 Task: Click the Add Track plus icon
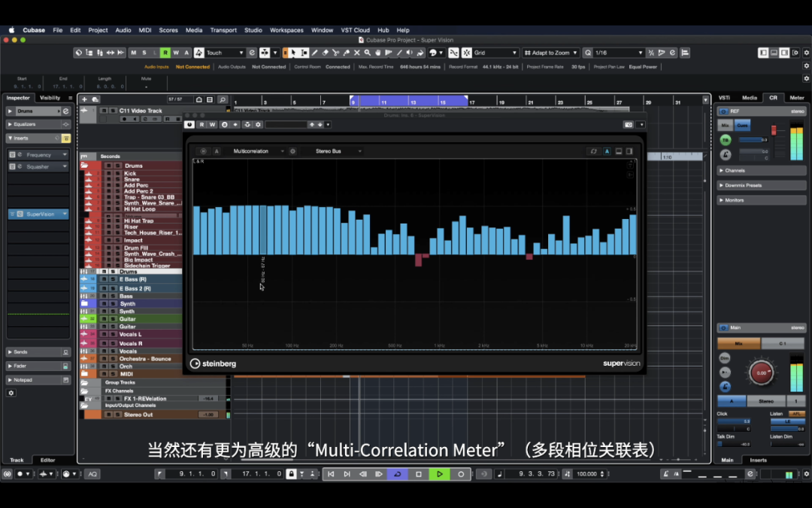84,99
